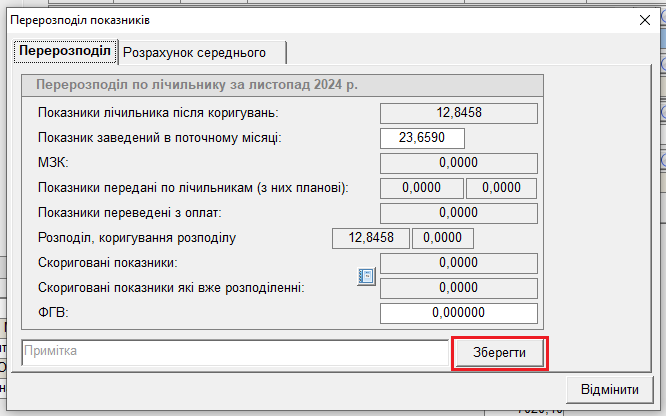The image size is (666, 416).
Task: Click the Відмінити button
Action: [x=609, y=389]
